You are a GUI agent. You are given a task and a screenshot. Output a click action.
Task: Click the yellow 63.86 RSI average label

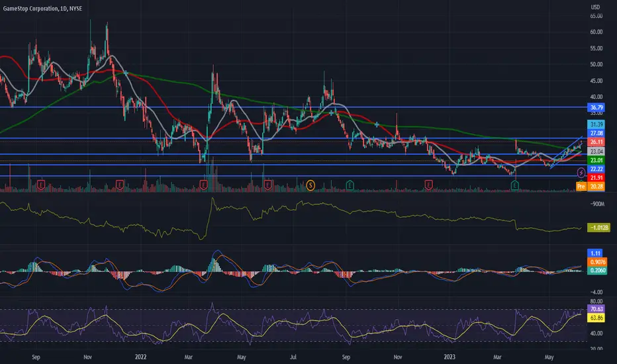coord(596,318)
